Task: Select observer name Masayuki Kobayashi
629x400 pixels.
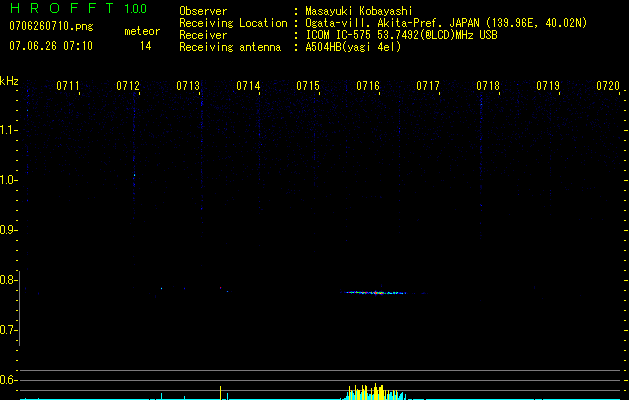Action: tap(358, 11)
